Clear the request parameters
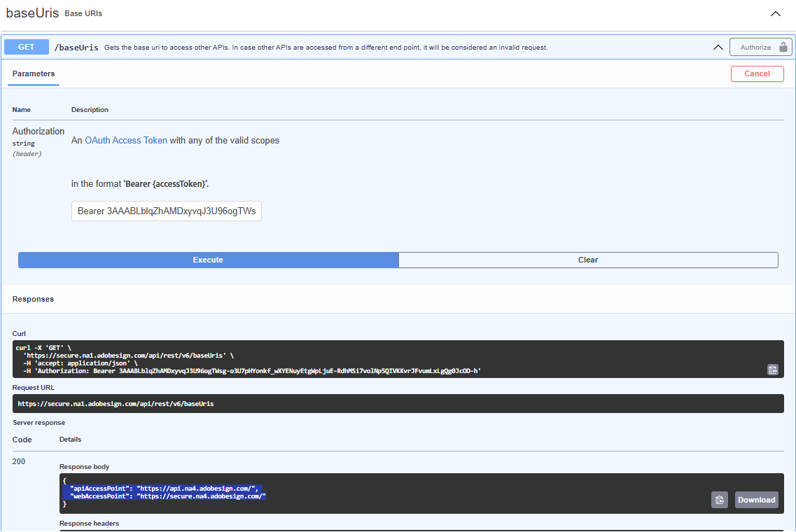 588,260
